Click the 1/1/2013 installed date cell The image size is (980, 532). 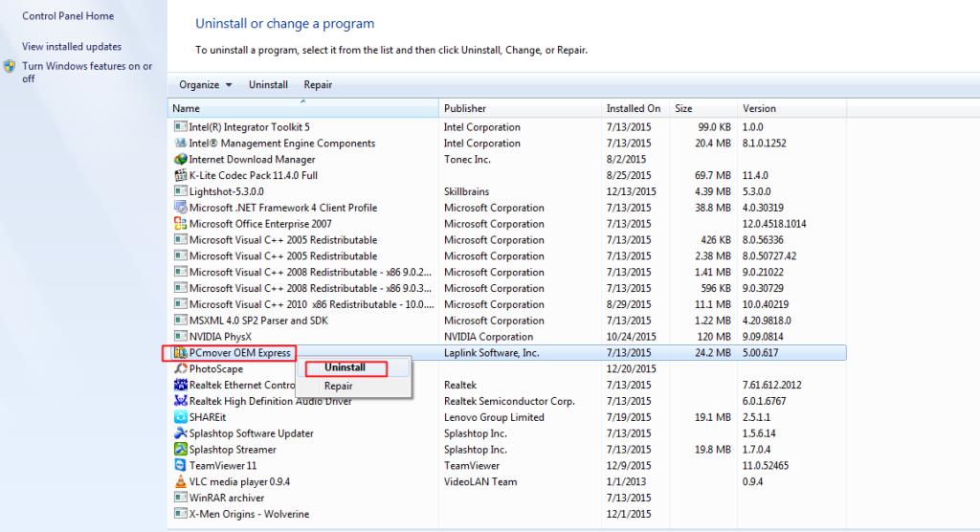tap(626, 482)
